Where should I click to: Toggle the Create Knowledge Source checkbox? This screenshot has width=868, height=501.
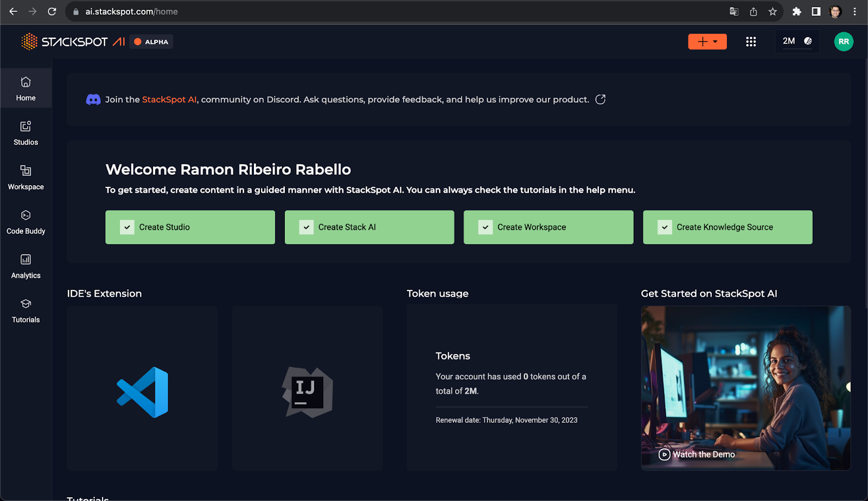(665, 227)
